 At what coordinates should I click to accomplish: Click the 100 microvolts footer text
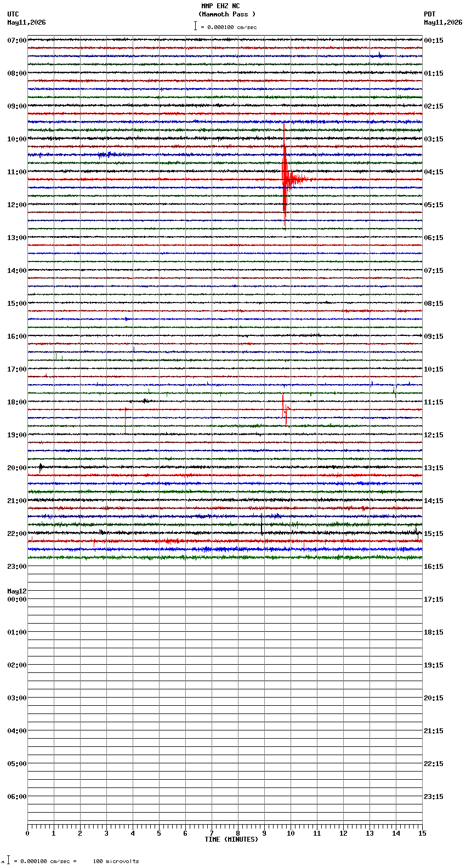click(116, 861)
